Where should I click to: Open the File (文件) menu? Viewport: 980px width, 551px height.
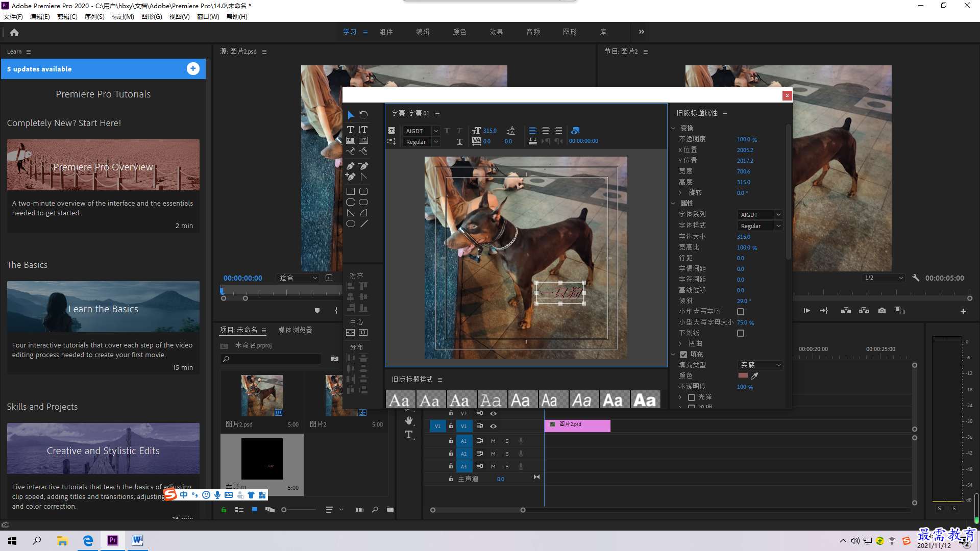[13, 17]
